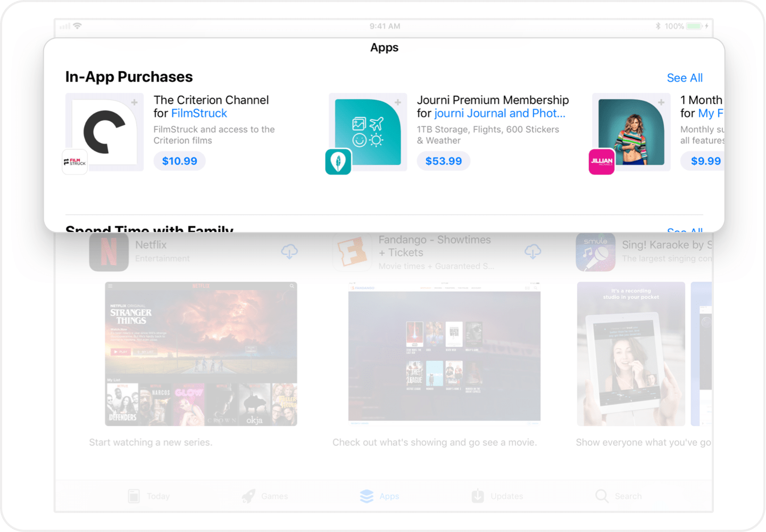Select the Netflix app title
766x532 pixels.
click(x=151, y=245)
